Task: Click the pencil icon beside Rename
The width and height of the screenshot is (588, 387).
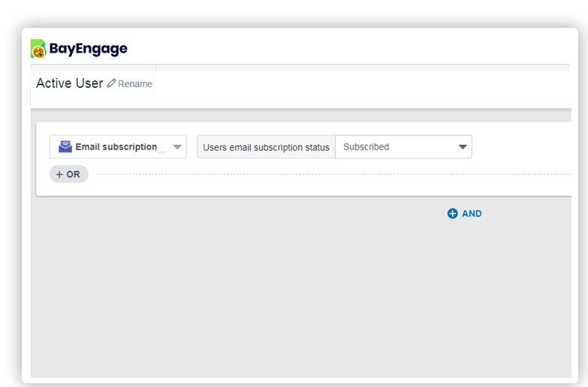Action: (x=111, y=83)
